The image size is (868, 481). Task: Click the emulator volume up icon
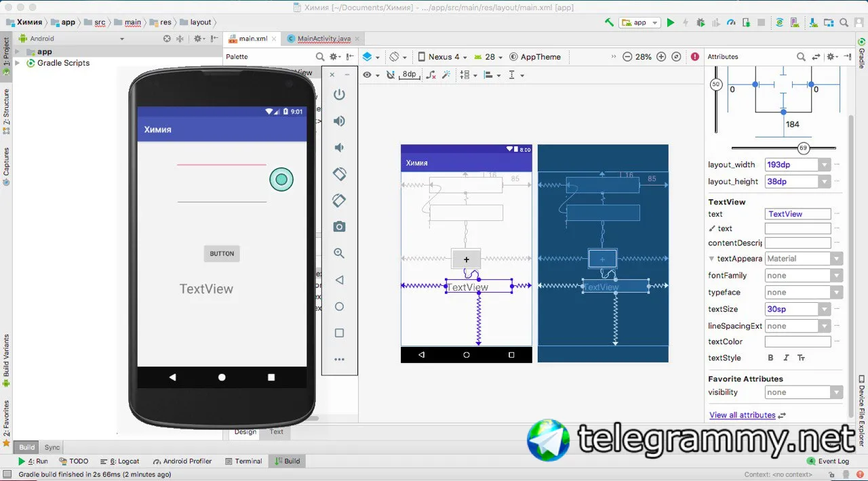339,121
